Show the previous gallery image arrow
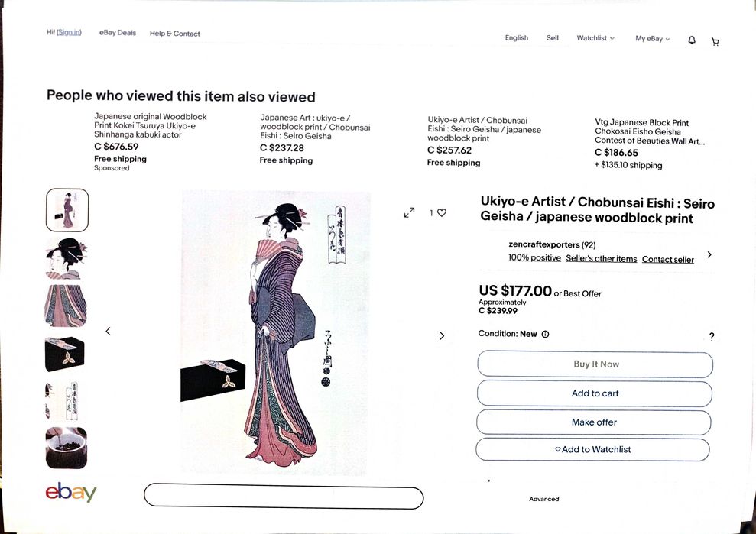756x534 pixels. point(108,331)
